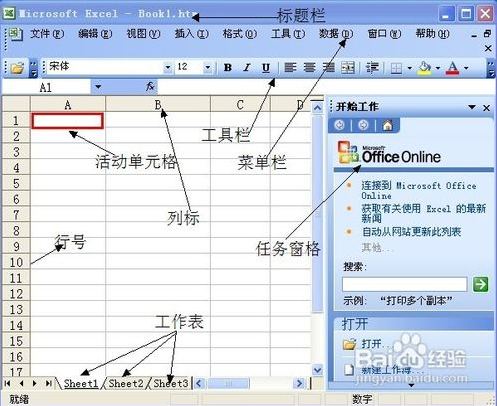Click the workbook icon in menu bar
497x406 pixels.
click(x=15, y=34)
